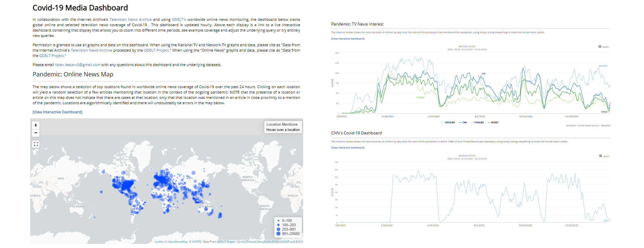Open the Television News Archive link
Image resolution: width=644 pixels, height=248 pixels.
coord(130,19)
